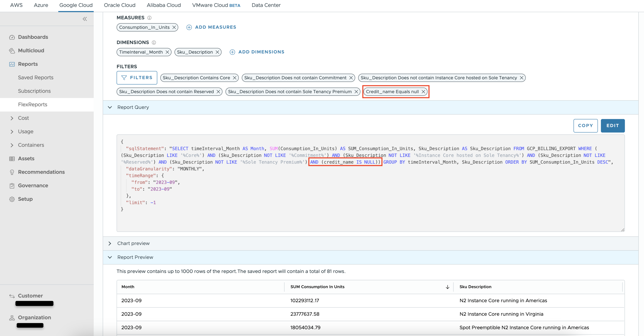This screenshot has width=644, height=336.
Task: Collapse the Report Query section
Action: click(x=110, y=107)
